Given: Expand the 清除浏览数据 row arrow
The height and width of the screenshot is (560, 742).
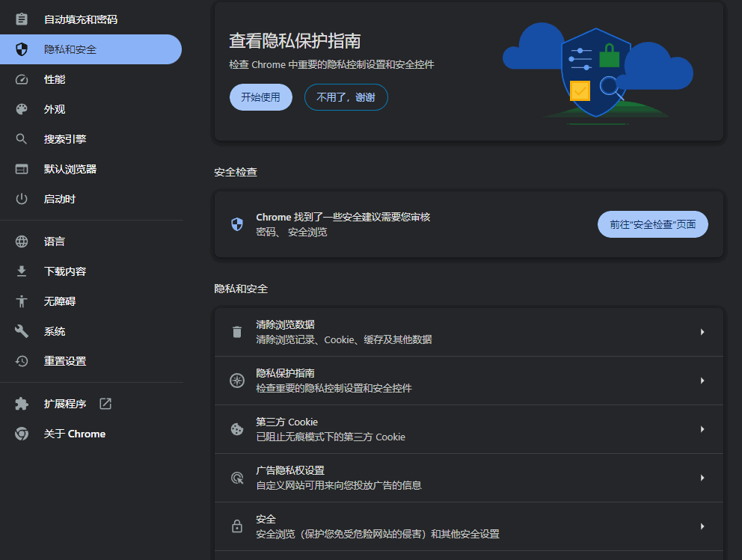Looking at the screenshot, I should point(702,332).
